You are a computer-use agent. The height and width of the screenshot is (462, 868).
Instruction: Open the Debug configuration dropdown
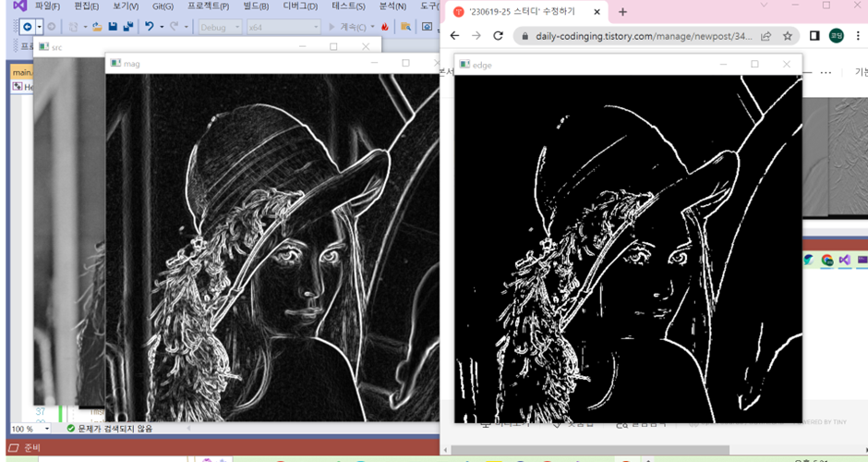tap(220, 27)
